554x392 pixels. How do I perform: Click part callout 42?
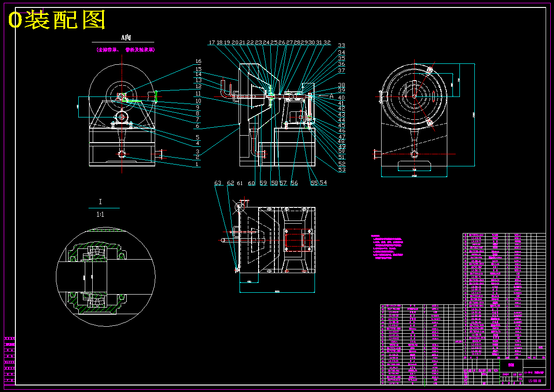(x=342, y=109)
